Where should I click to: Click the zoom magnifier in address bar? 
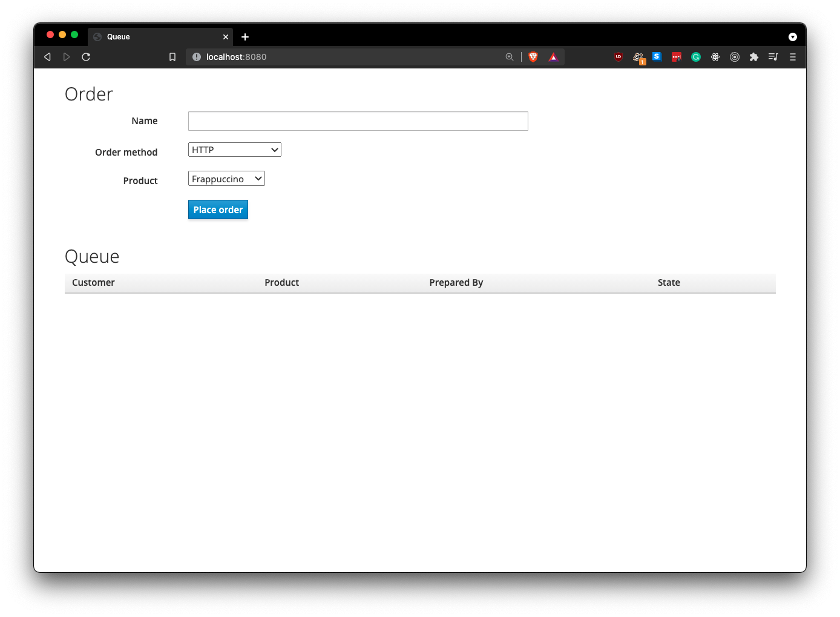(x=510, y=57)
